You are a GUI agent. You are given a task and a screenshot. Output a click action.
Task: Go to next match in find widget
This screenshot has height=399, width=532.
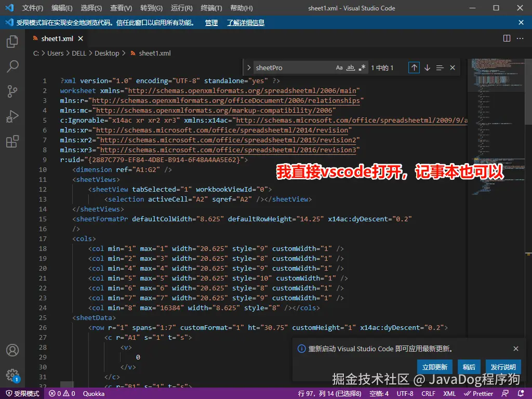point(427,68)
